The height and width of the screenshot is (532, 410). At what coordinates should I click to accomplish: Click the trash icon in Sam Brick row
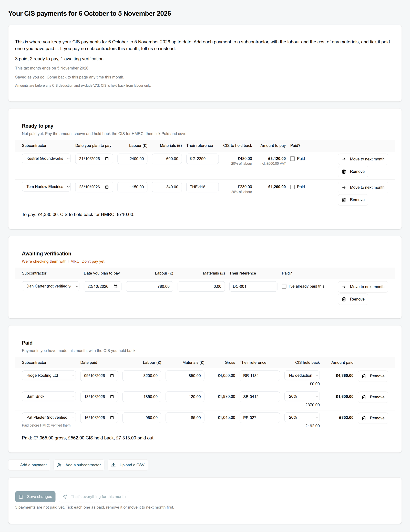click(x=364, y=397)
